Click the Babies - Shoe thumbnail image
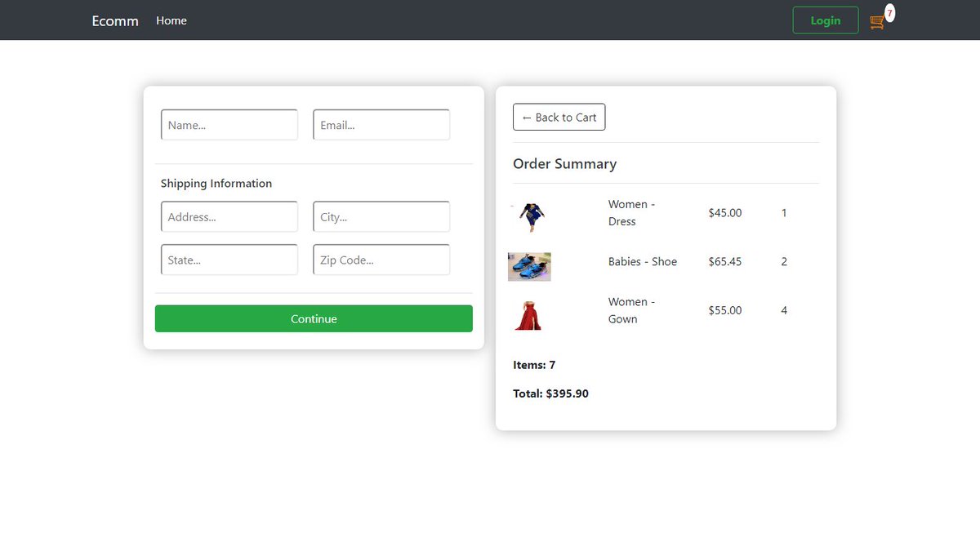Screen dimensions: 980x551 (x=529, y=267)
